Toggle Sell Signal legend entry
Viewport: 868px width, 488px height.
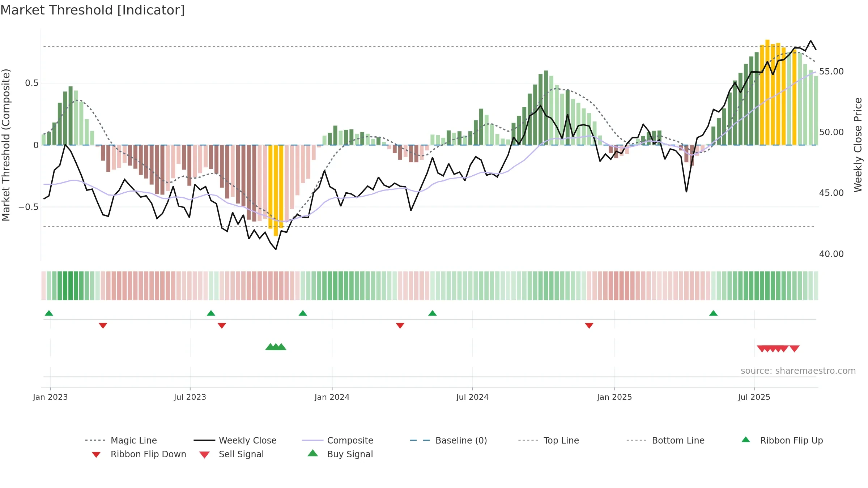(231, 454)
